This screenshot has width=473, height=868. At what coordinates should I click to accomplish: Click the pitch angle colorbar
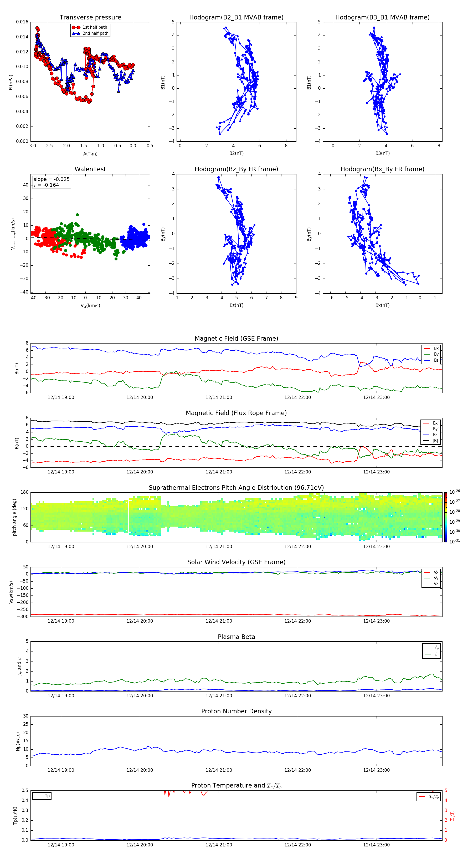[x=446, y=517]
